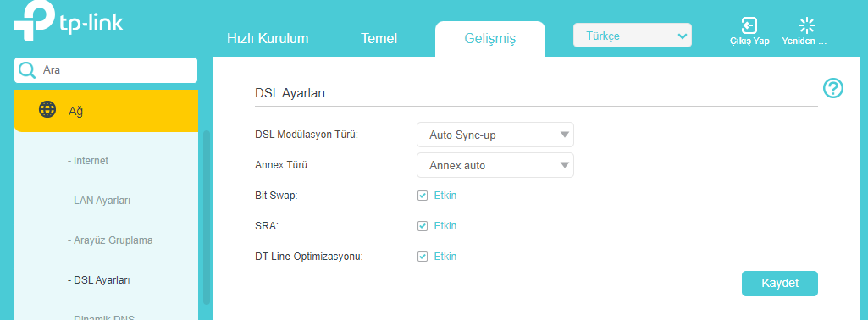Screen dimensions: 868x320
Task: Open the help question mark icon
Action: tap(833, 88)
